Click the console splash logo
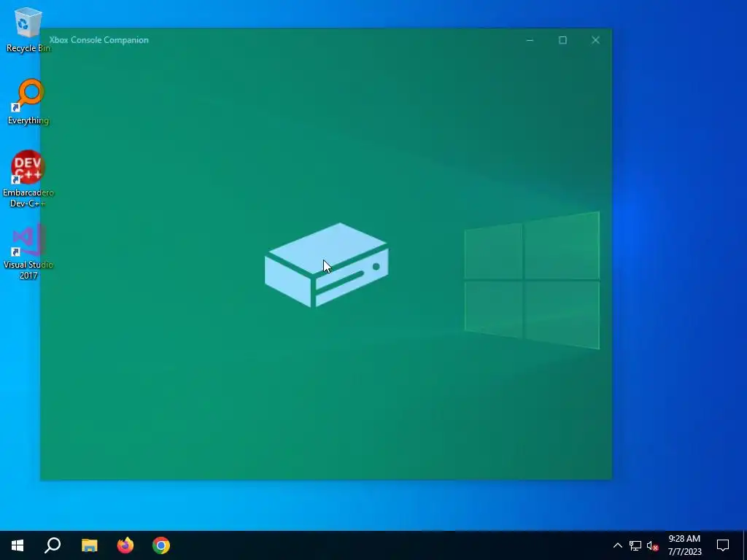Screen dimensions: 747x560 pos(326,265)
